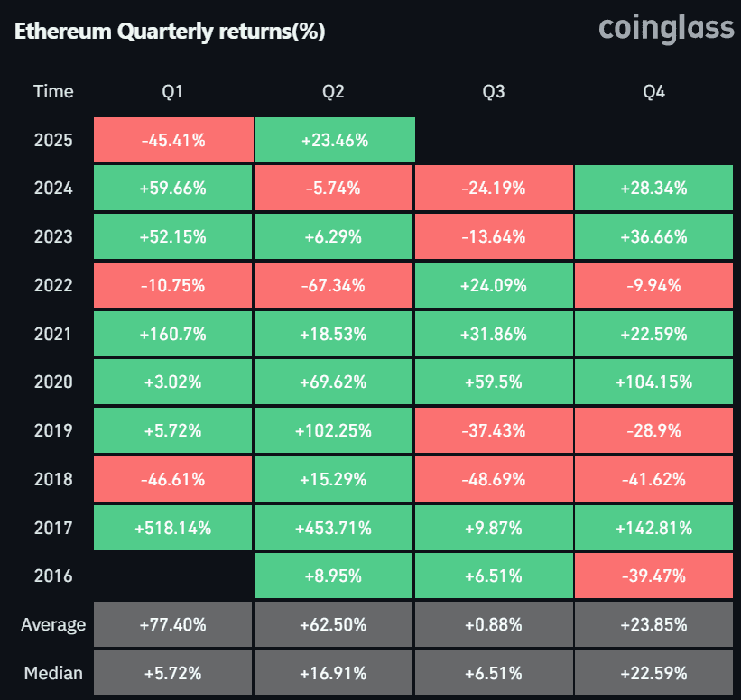Click the Q3 column header
741x700 pixels.
coord(494,91)
